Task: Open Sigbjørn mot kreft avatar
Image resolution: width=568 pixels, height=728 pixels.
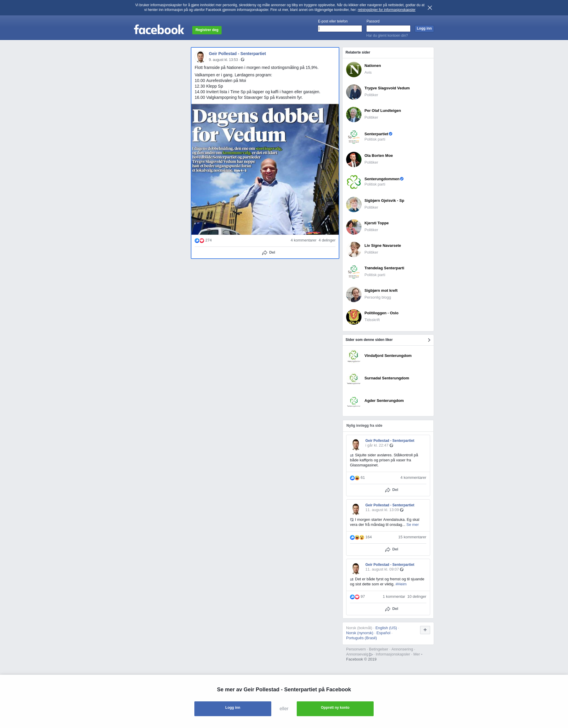Action: point(354,294)
